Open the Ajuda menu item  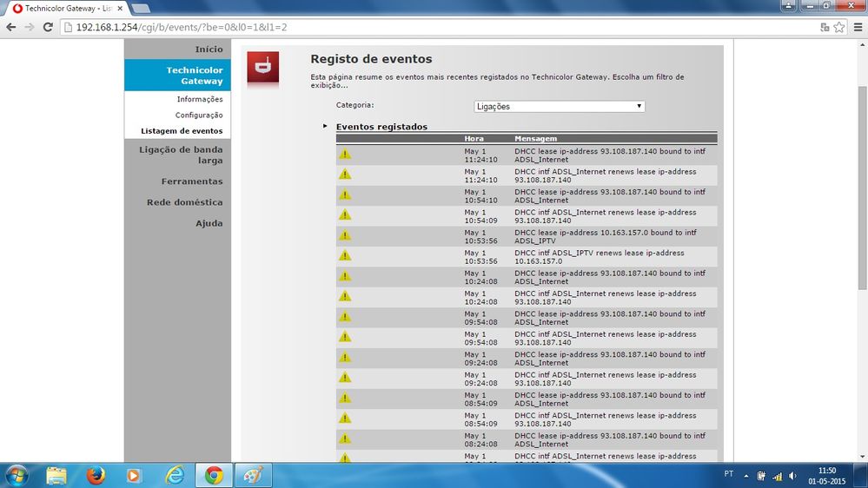click(x=209, y=223)
